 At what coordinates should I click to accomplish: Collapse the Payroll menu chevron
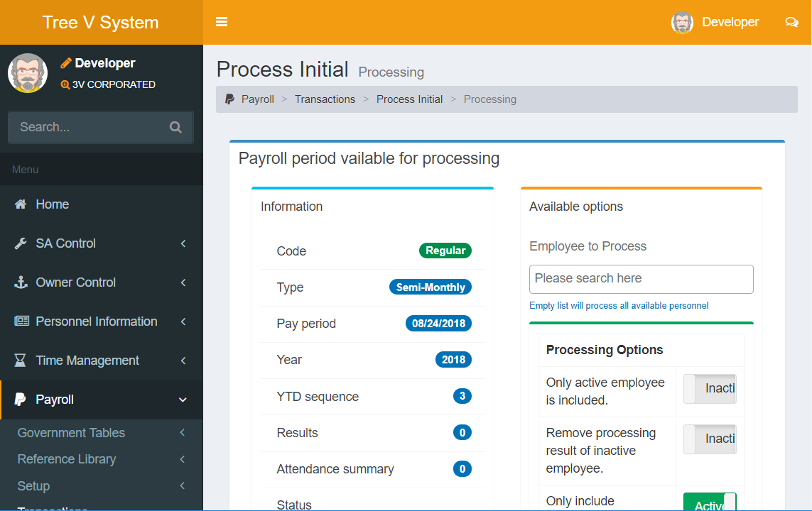point(183,400)
